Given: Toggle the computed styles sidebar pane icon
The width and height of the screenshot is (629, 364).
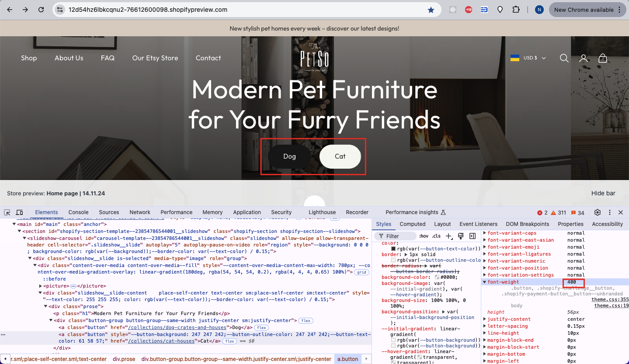Looking at the screenshot, I should pyautogui.click(x=472, y=236).
